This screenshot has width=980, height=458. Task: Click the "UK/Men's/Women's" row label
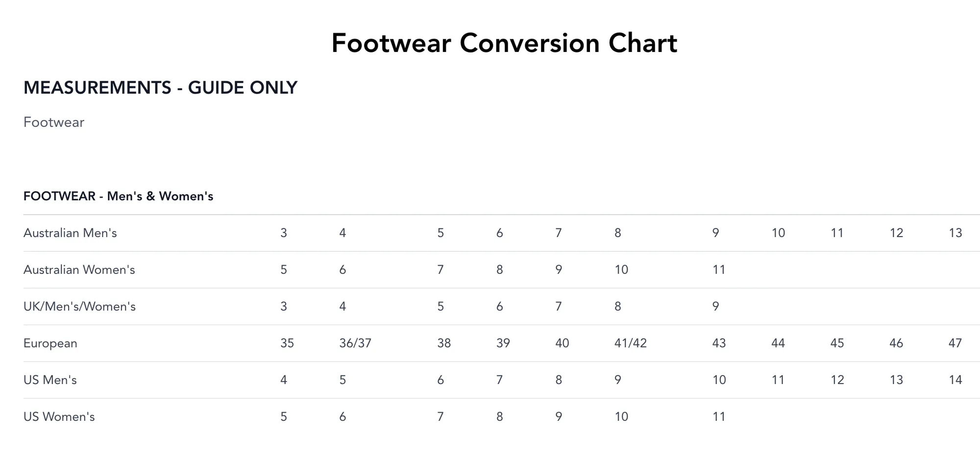pos(79,307)
